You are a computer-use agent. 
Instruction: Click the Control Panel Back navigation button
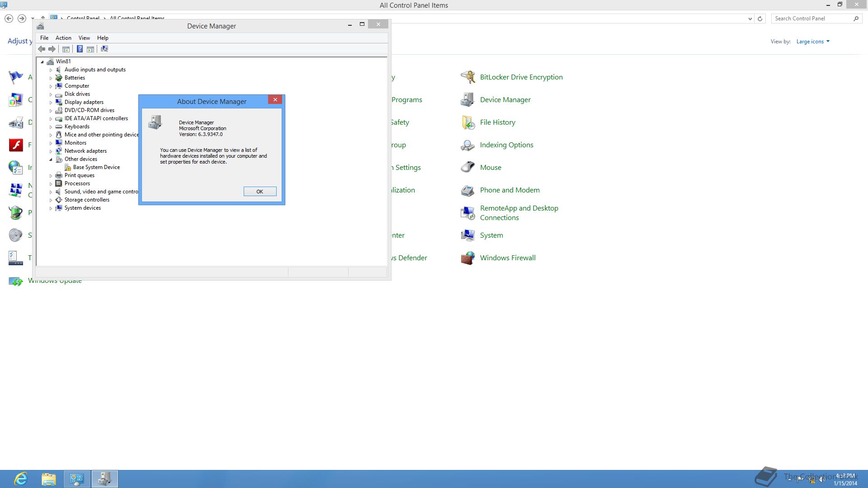tap(9, 19)
